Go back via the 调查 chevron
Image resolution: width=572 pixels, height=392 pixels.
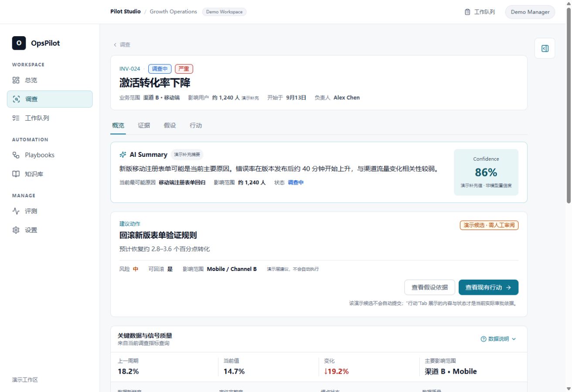pos(115,45)
